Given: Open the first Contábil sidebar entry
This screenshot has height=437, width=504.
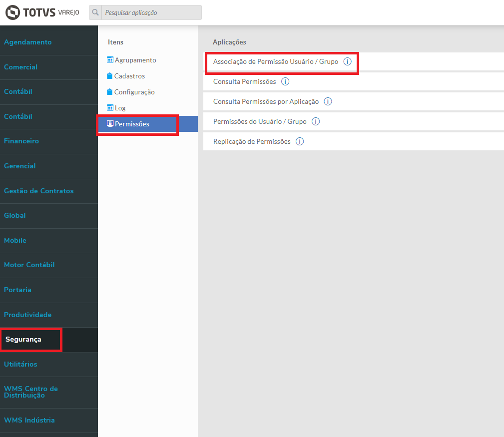Looking at the screenshot, I should [49, 92].
